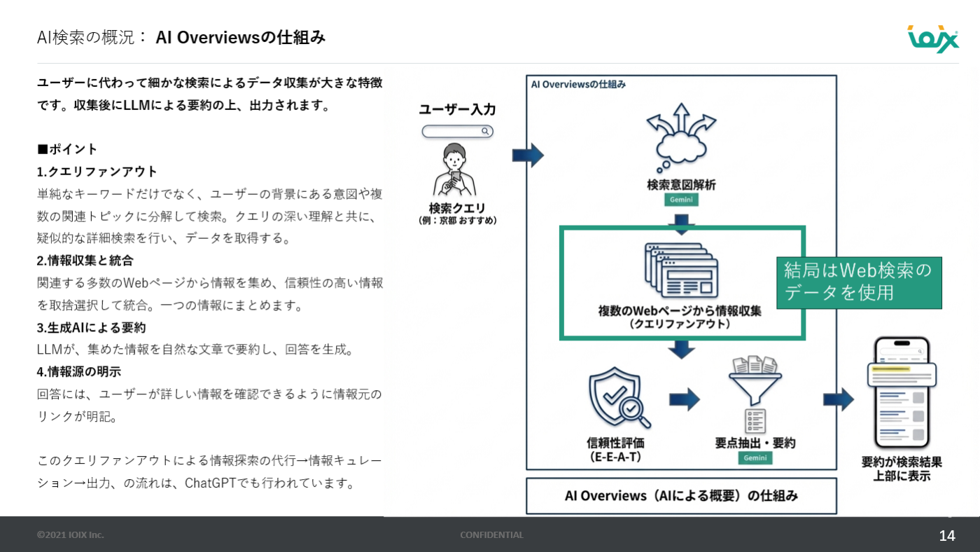Click the 複数のWebページから情報収集 label
The height and width of the screenshot is (552, 980).
tap(680, 310)
